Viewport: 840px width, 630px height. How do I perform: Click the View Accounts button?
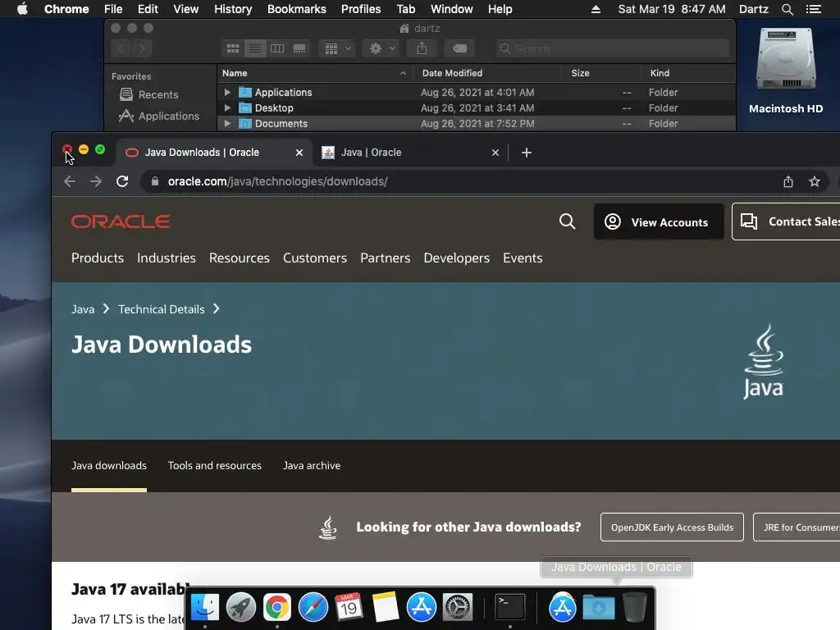(x=659, y=221)
